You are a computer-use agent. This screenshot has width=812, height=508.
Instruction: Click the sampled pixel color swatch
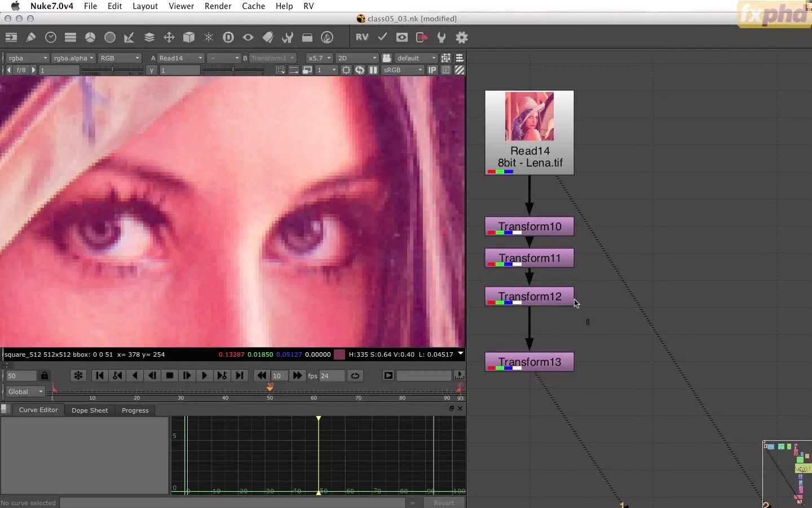339,354
